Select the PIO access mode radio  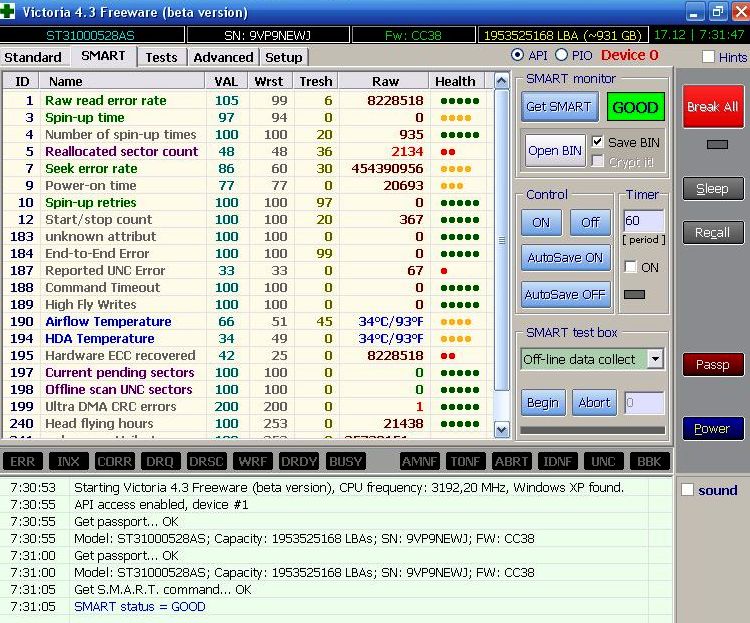(x=561, y=55)
